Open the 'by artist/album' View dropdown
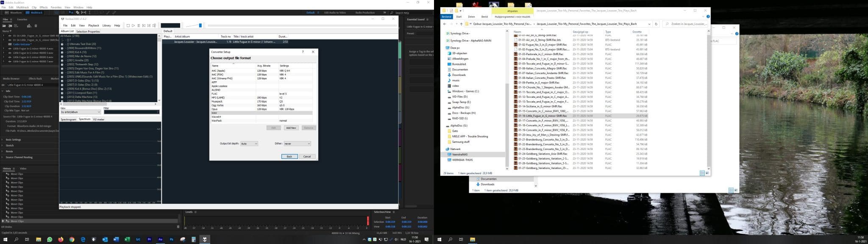Screen dimensions: 868x244 [81, 112]
